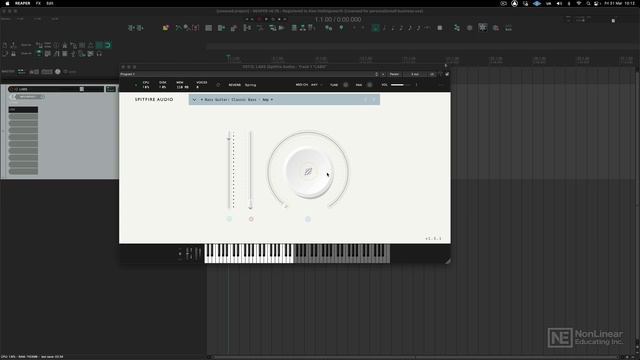This screenshot has height=360, width=640.
Task: Click the time display in REAPER transport
Action: (338, 19)
